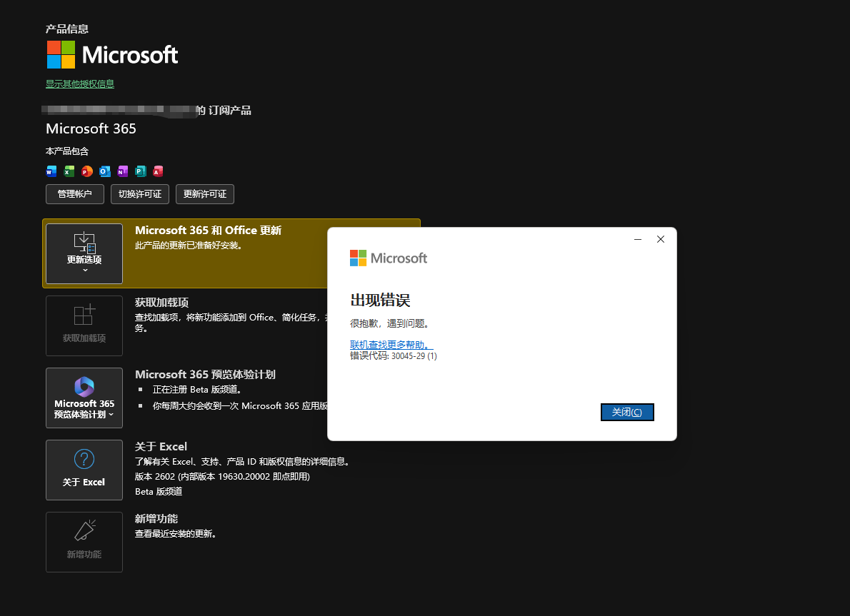Click the 正在注册 Beta 版频道 bullet
This screenshot has width=850, height=616.
[197, 390]
